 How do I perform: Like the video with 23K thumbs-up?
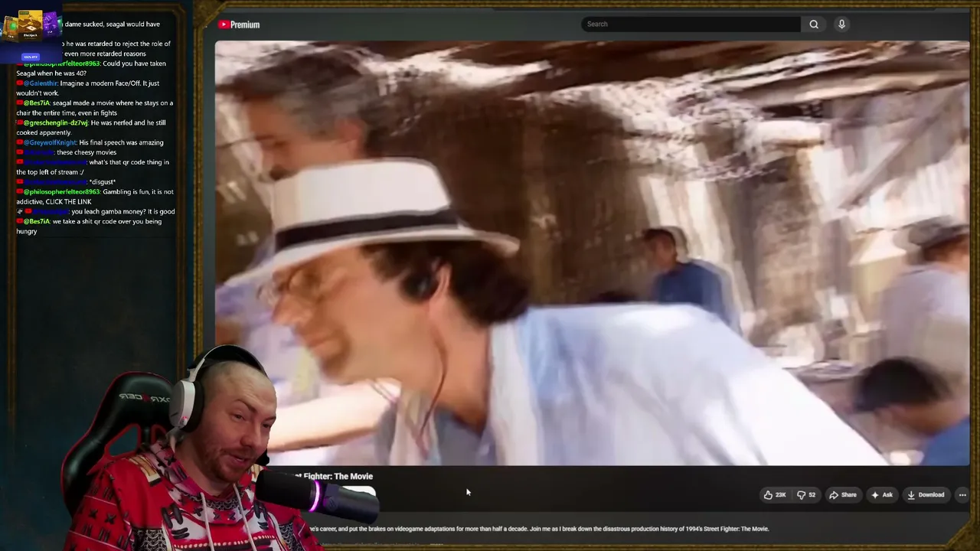774,494
